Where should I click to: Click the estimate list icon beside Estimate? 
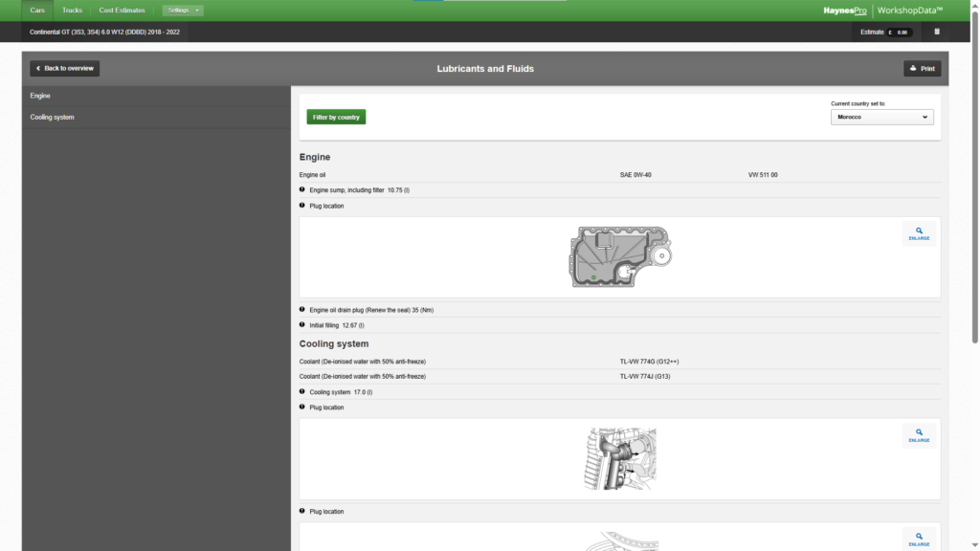point(937,32)
